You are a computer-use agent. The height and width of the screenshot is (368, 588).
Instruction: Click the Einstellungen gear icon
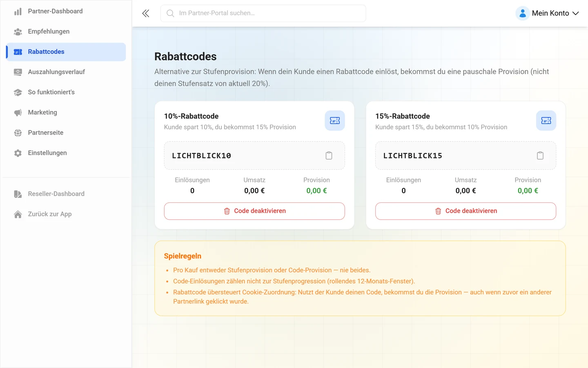click(x=18, y=153)
